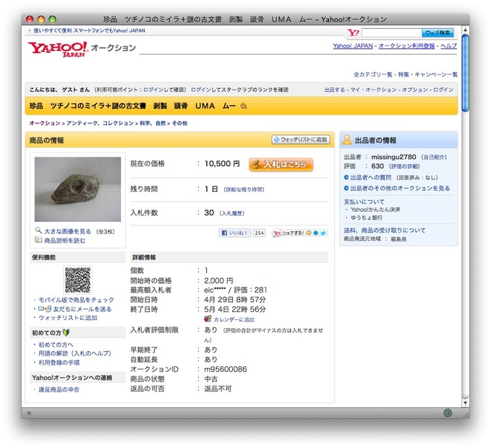Screen dimensions: 491x448
Task: Click the seller person icon
Action: tap(347, 139)
